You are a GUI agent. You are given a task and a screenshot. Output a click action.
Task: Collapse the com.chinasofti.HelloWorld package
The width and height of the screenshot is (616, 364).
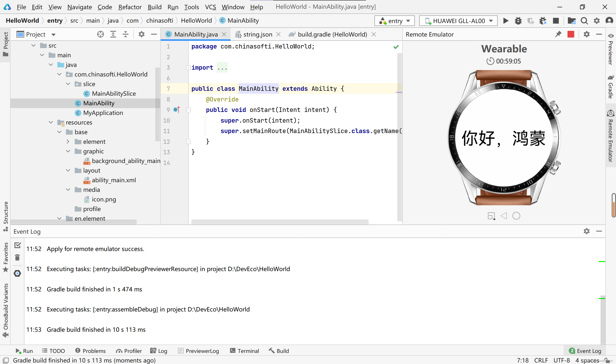[x=59, y=74]
